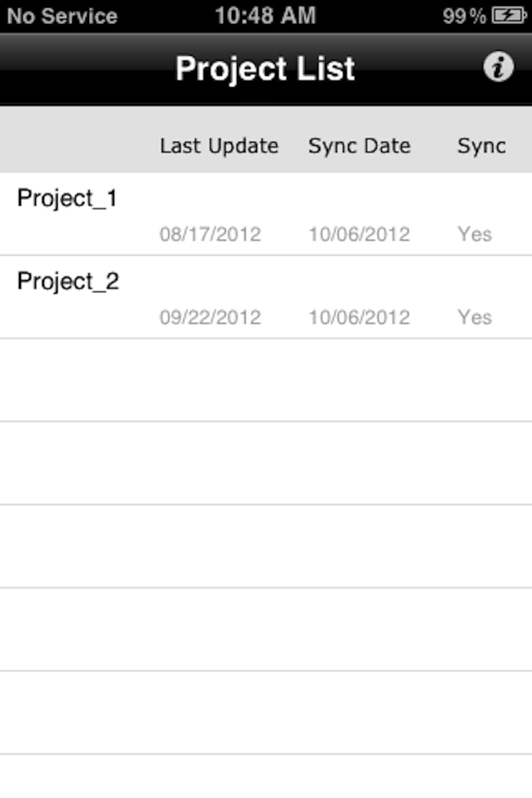This screenshot has height=798, width=532.
Task: Tap the No Service carrier label
Action: click(x=62, y=16)
